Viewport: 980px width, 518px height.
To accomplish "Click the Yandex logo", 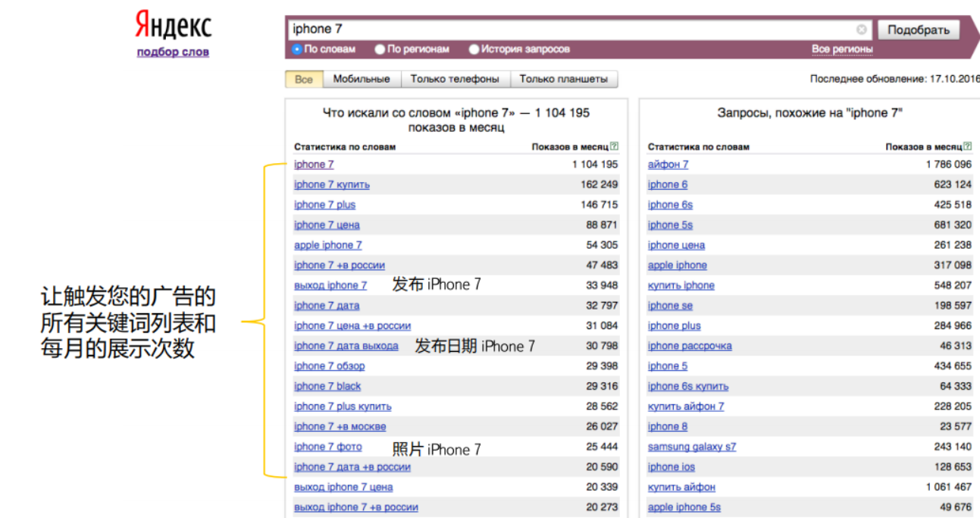I will coord(174,27).
